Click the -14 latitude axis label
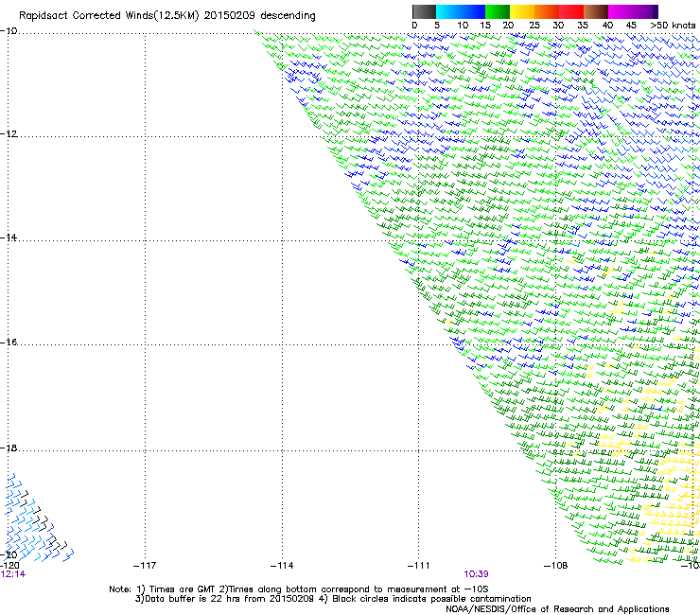 click(9, 237)
